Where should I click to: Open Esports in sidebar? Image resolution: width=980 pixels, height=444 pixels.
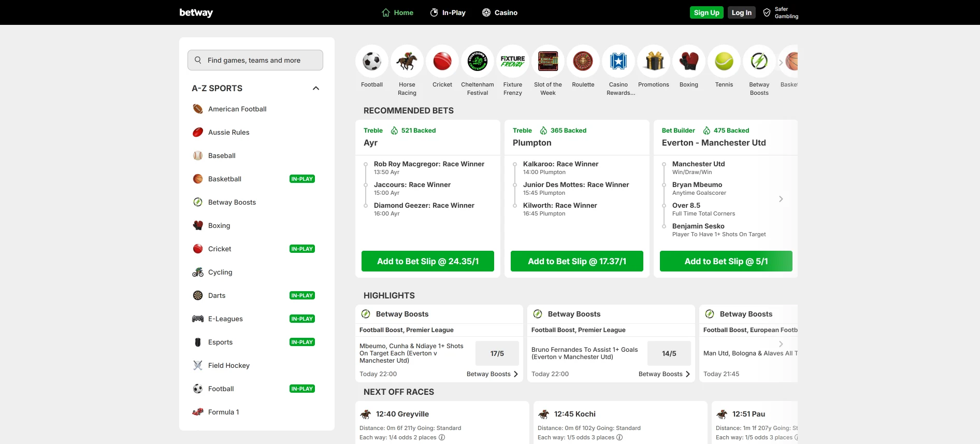(x=257, y=342)
